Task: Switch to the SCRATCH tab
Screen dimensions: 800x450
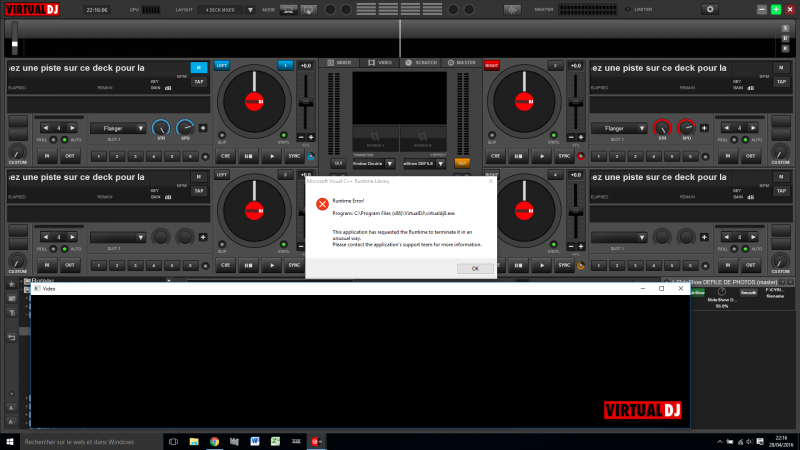Action: (421, 63)
